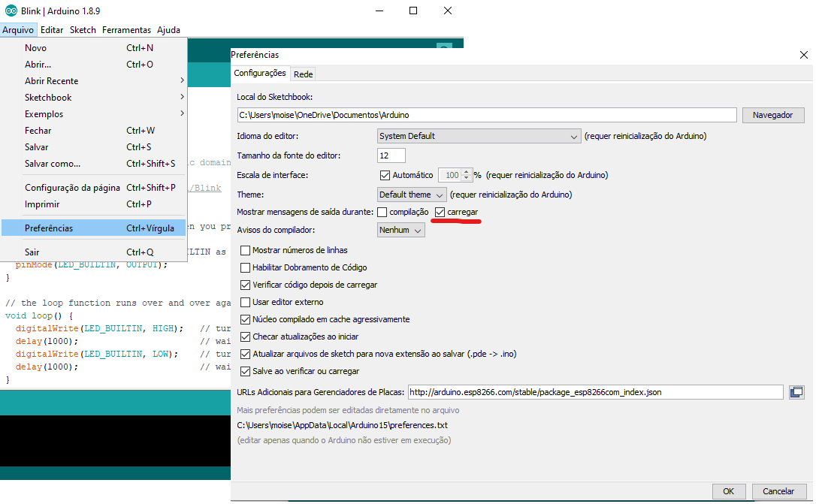Switch to the Rede tab
Image resolution: width=816 pixels, height=504 pixels.
(304, 74)
